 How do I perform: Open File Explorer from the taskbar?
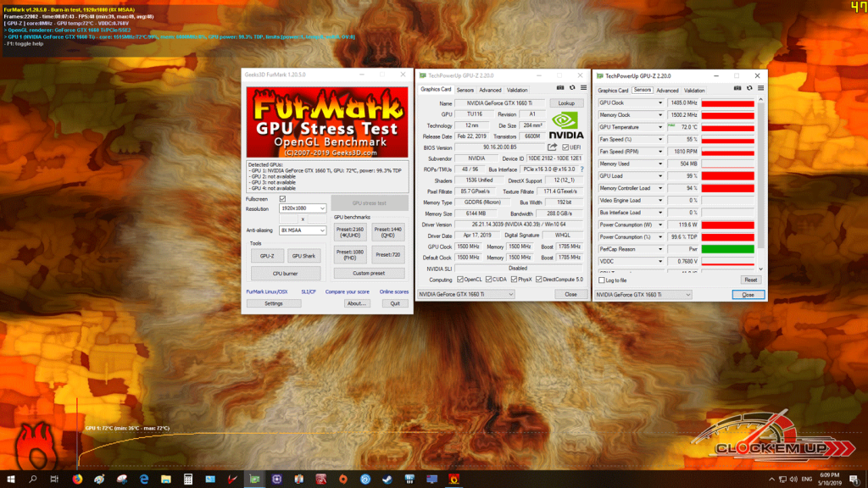pos(165,480)
